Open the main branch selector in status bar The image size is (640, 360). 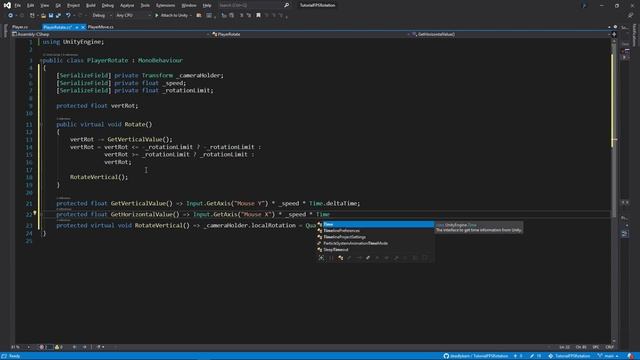[609, 356]
